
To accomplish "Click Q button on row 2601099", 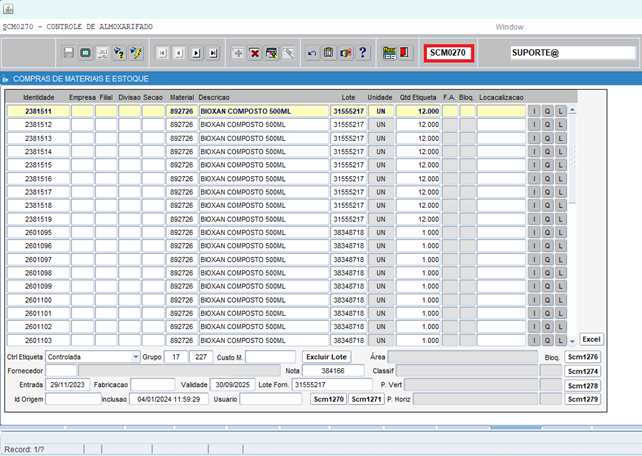I will coord(547,286).
